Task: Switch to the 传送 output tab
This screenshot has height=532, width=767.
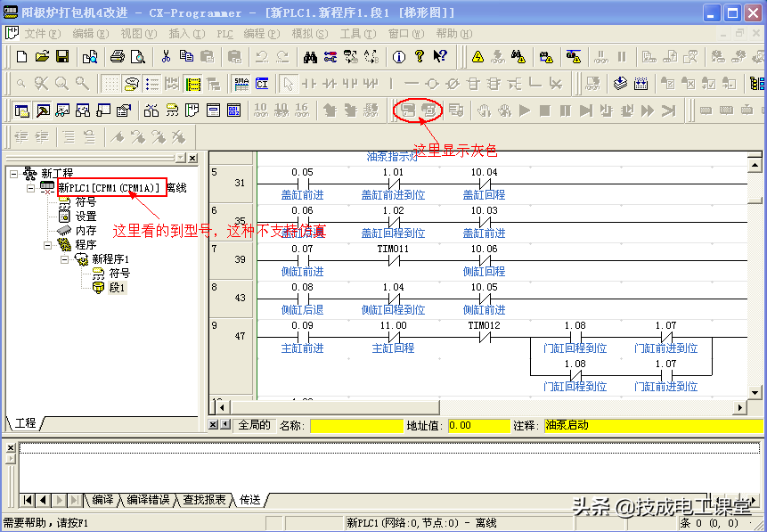Action: (x=250, y=500)
